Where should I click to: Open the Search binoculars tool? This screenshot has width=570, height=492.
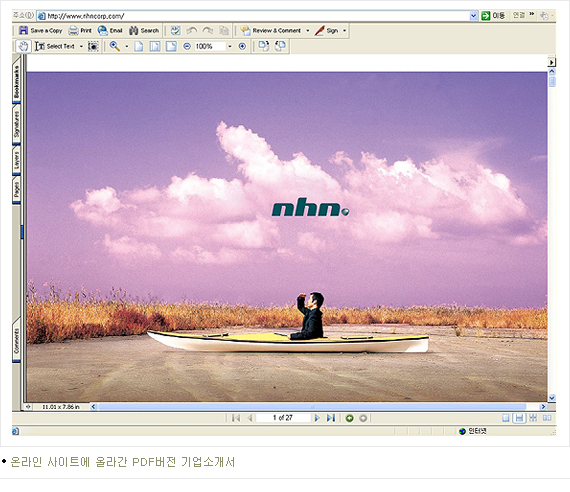[144, 31]
